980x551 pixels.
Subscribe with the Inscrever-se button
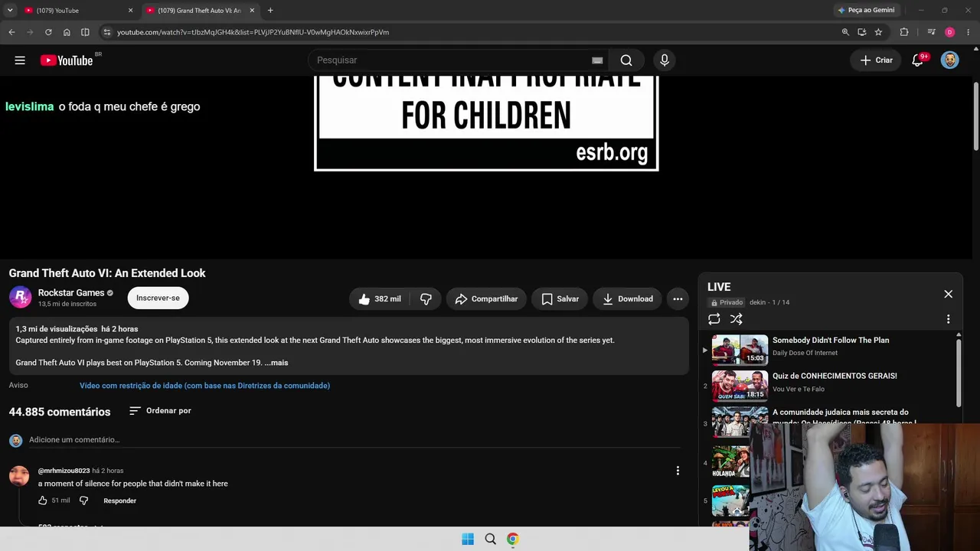point(158,298)
